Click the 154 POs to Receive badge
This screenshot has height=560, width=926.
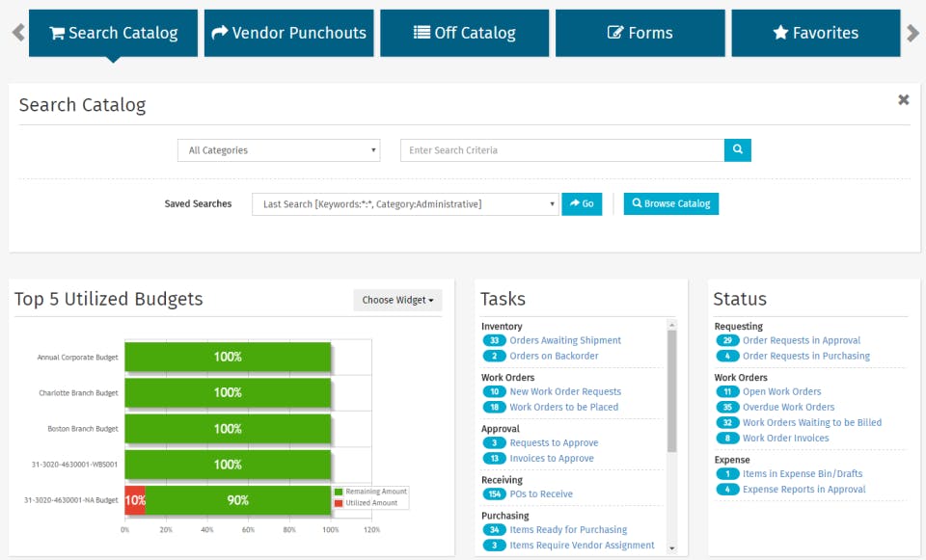click(495, 494)
